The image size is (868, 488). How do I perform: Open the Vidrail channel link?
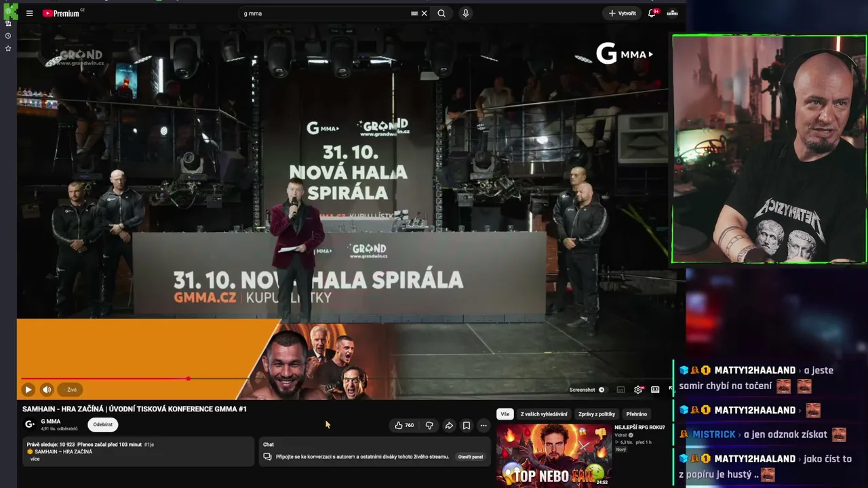tap(620, 435)
